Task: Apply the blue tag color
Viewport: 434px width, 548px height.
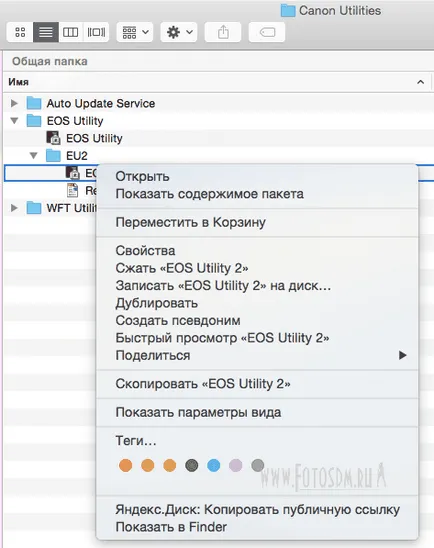Action: pos(214,466)
